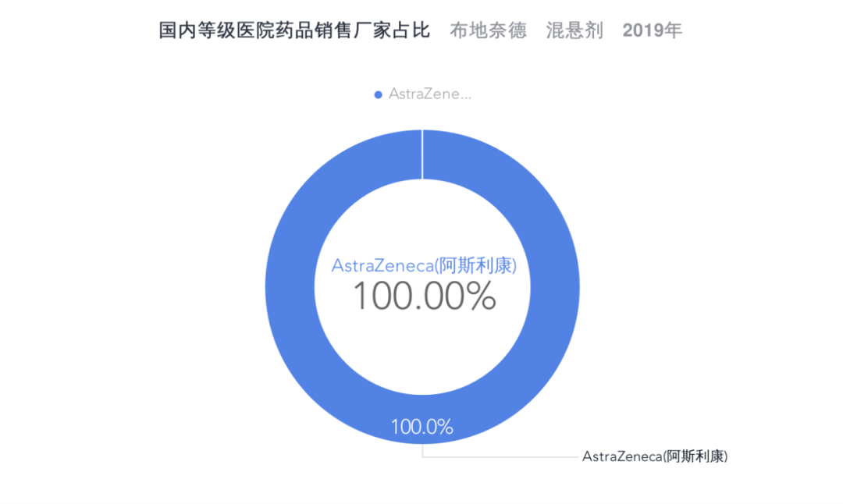843x504 pixels.
Task: Open the 2019年 period selector
Action: [x=652, y=30]
